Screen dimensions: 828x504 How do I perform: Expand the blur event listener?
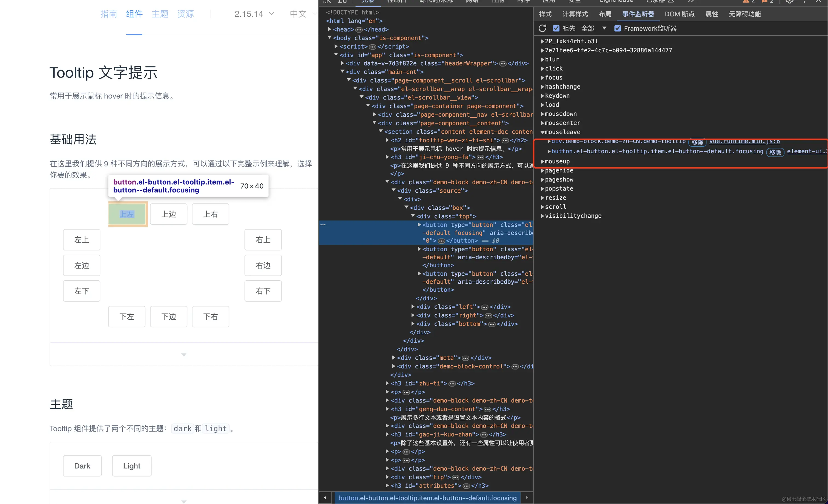[542, 59]
